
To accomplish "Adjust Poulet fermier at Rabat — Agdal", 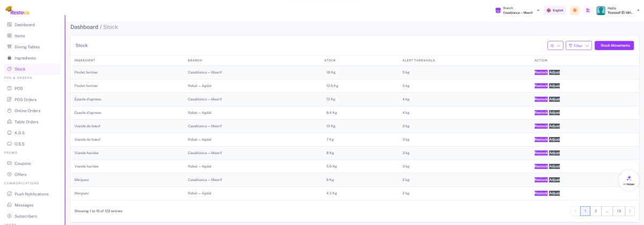I will [x=554, y=86].
